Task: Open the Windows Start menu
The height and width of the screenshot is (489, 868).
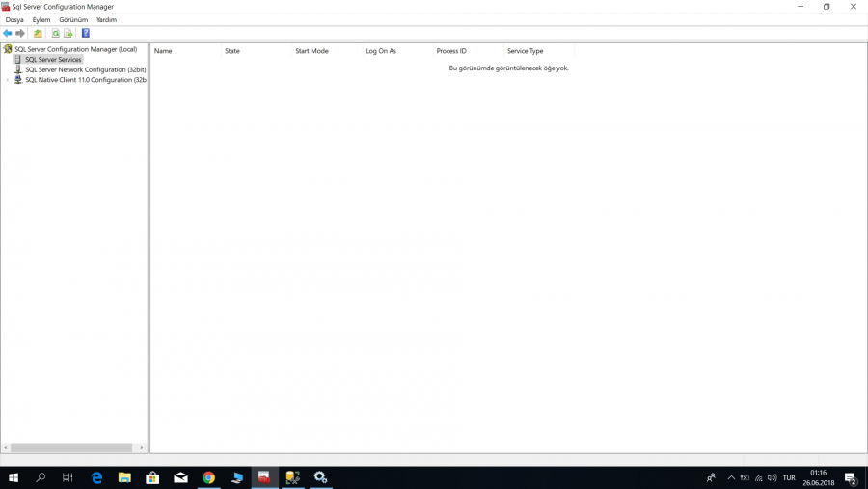Action: (x=14, y=477)
